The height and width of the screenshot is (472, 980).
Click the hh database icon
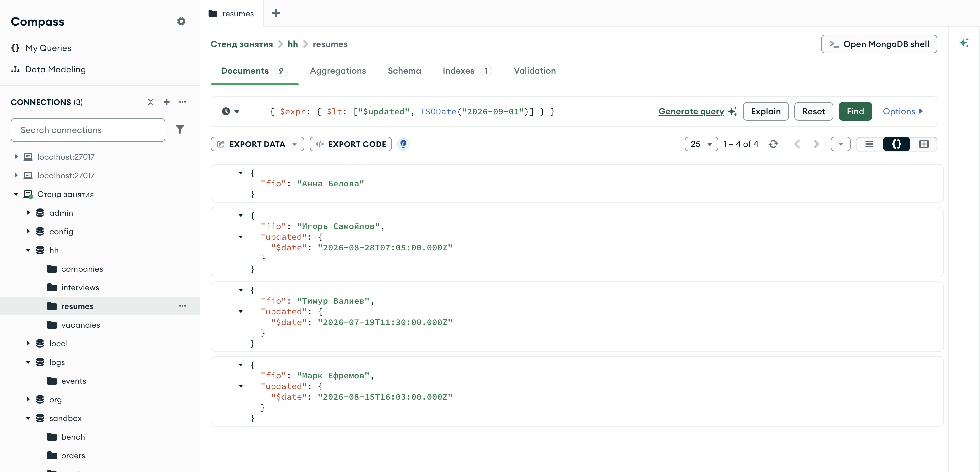(40, 250)
